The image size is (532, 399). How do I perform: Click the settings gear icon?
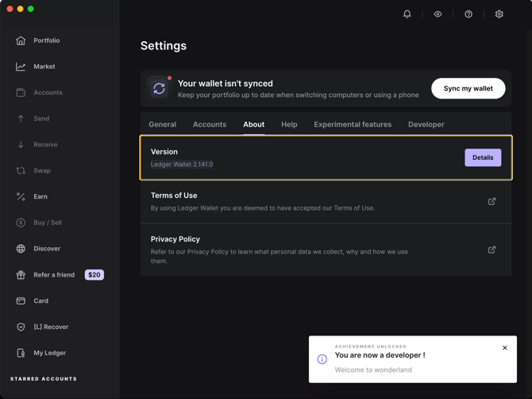499,14
